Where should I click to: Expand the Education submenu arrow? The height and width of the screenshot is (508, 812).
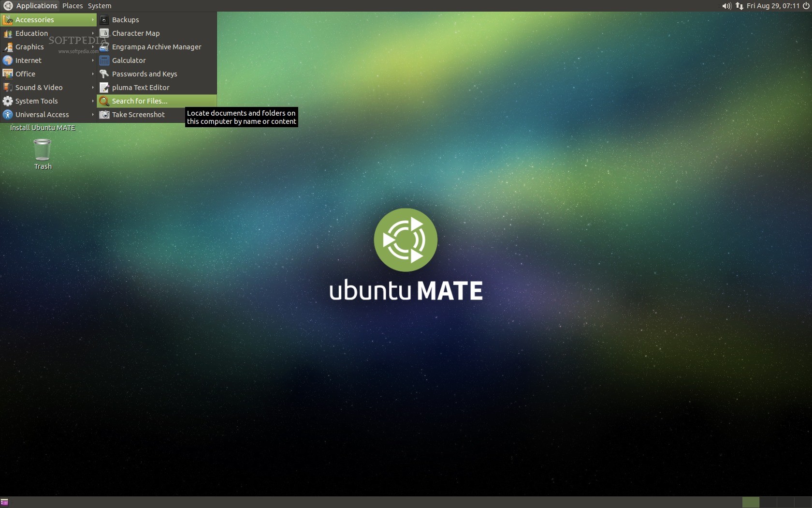point(93,33)
